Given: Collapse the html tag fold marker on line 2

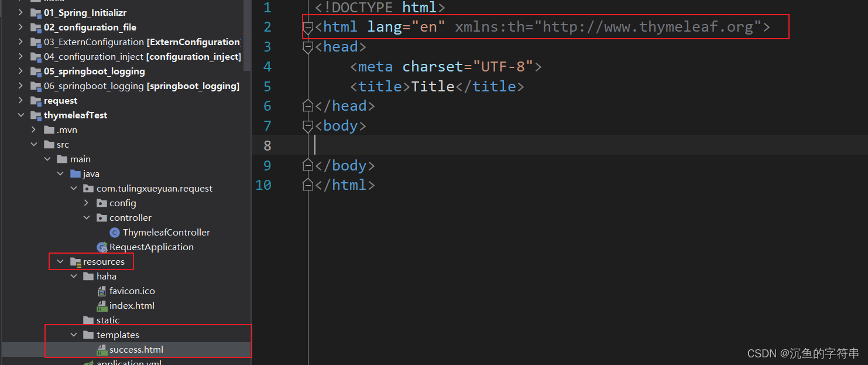Looking at the screenshot, I should pos(308,27).
